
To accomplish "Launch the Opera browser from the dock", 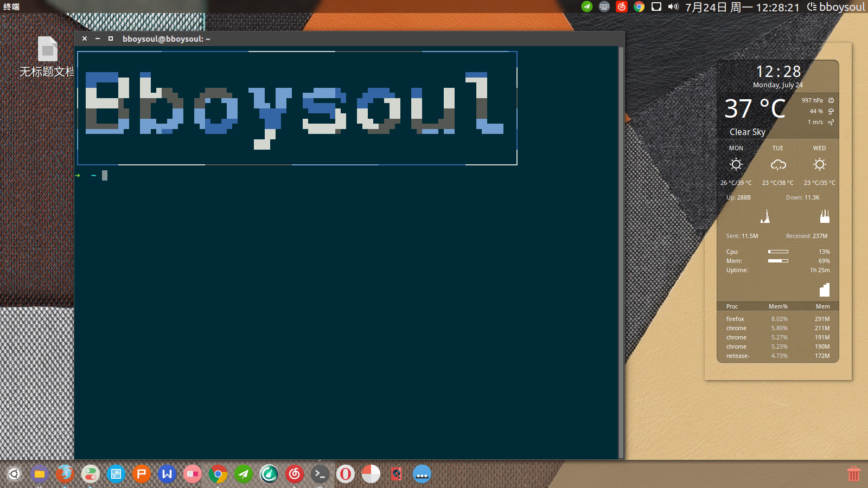I will coord(346,474).
